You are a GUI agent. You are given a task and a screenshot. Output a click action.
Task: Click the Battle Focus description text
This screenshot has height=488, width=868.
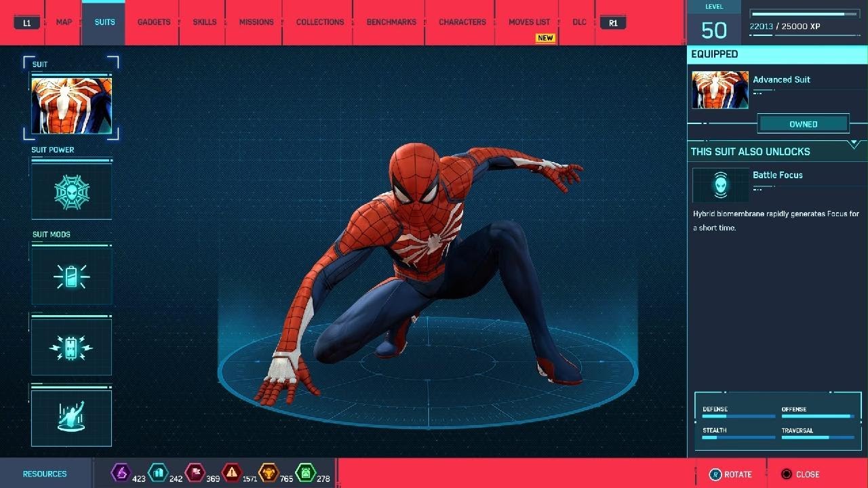coord(776,221)
